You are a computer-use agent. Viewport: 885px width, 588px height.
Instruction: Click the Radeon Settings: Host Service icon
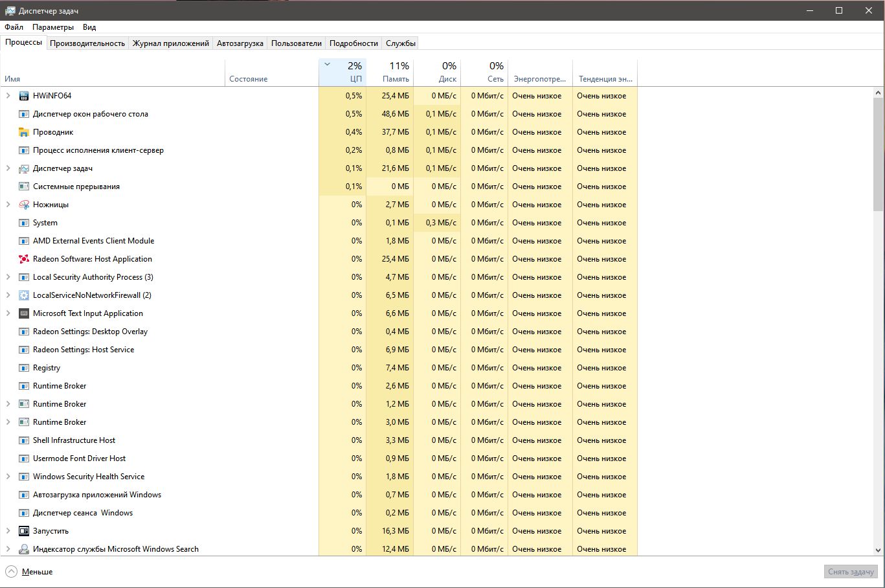[x=24, y=350]
